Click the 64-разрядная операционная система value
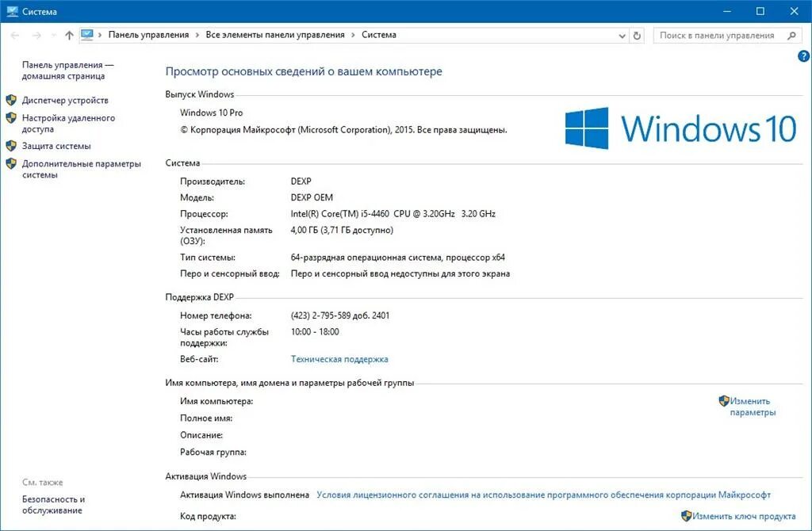Viewport: 812px width, 531px height. tap(398, 258)
